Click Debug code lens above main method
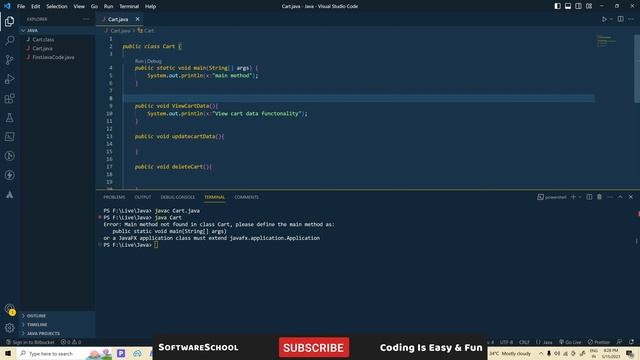 click(154, 61)
